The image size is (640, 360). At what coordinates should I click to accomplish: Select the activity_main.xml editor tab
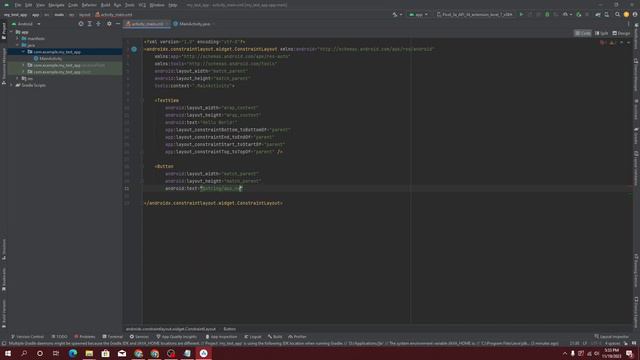click(x=146, y=24)
